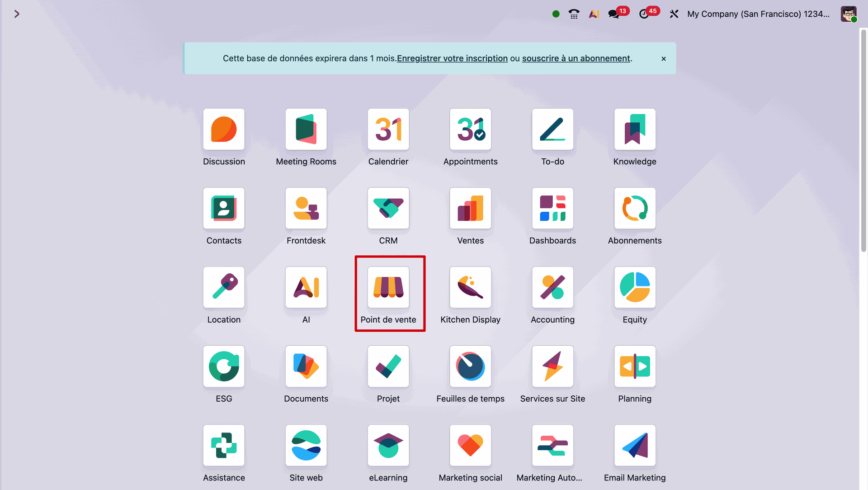Launch the CRM application
868x490 pixels.
click(388, 209)
